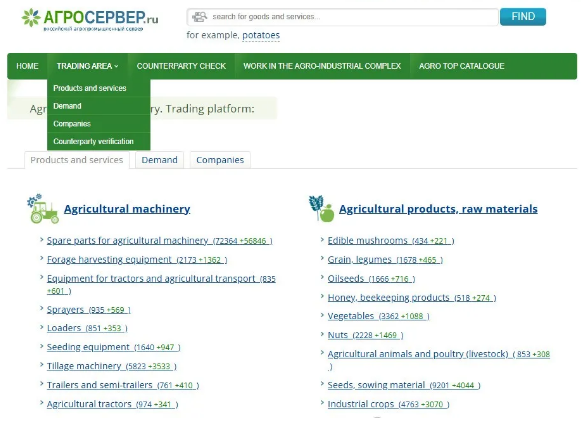
Task: Open Trailers and semi-trailers link
Action: (x=123, y=385)
